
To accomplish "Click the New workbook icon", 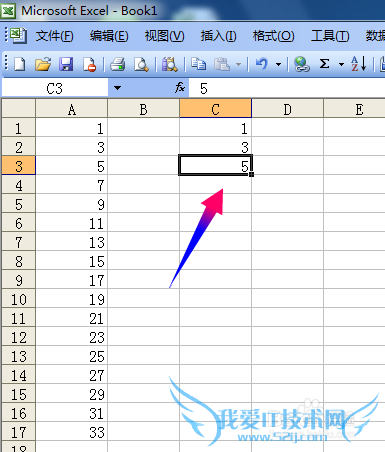I will (x=19, y=64).
